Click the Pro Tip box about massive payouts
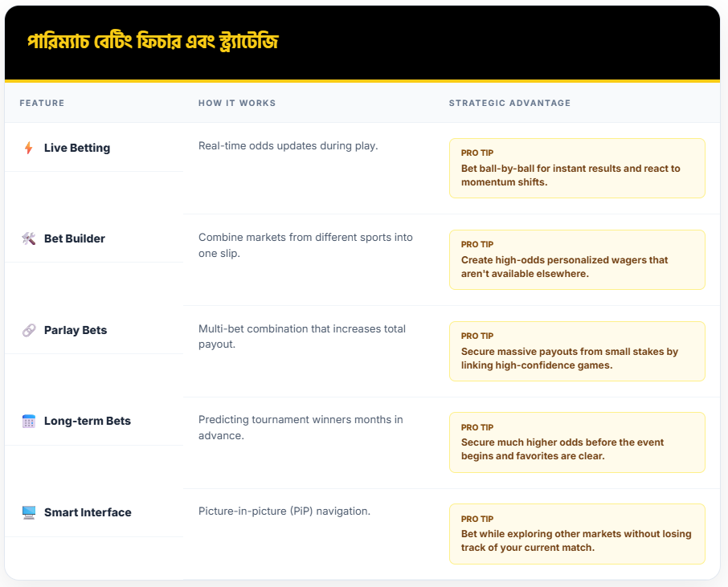 pos(577,351)
